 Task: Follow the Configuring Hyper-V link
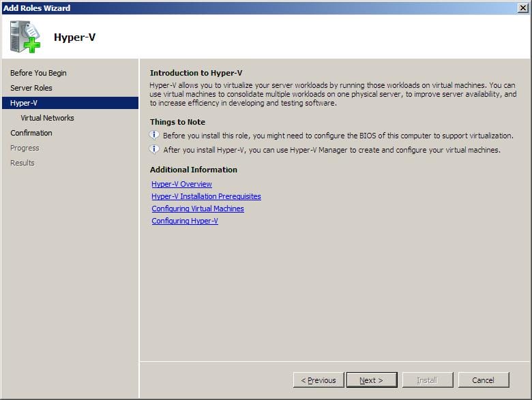(185, 221)
